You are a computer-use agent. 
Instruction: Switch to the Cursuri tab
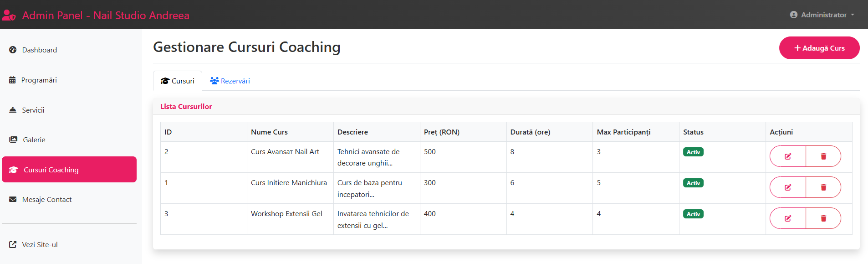(178, 81)
